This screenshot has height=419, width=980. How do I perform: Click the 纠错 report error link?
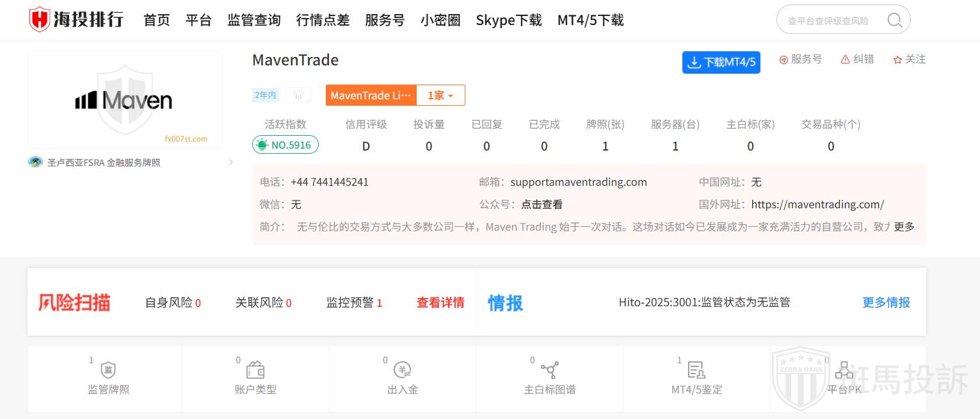(857, 60)
